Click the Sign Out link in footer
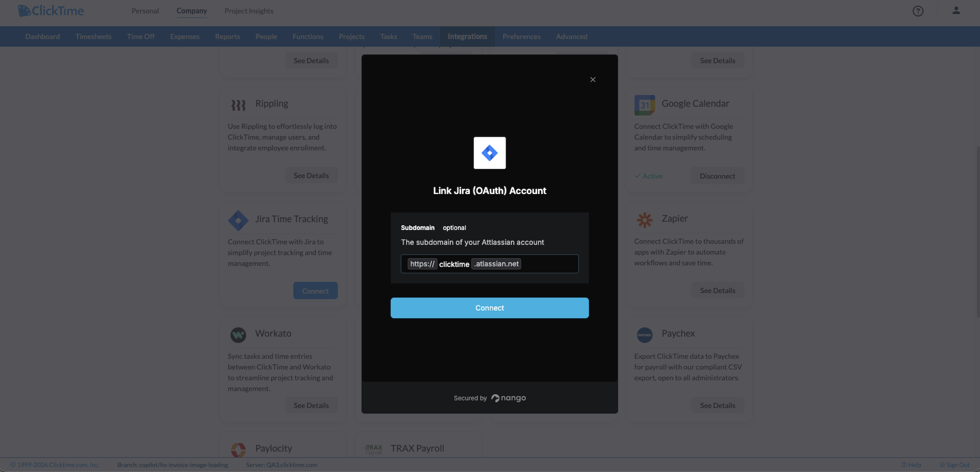980x472 pixels. click(x=954, y=465)
